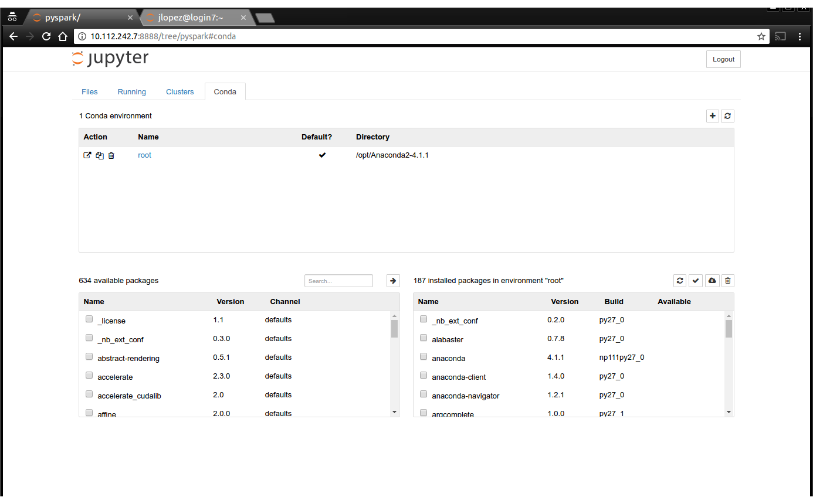This screenshot has width=813, height=504.
Task: Click the Default? checkmark for root
Action: click(x=322, y=155)
